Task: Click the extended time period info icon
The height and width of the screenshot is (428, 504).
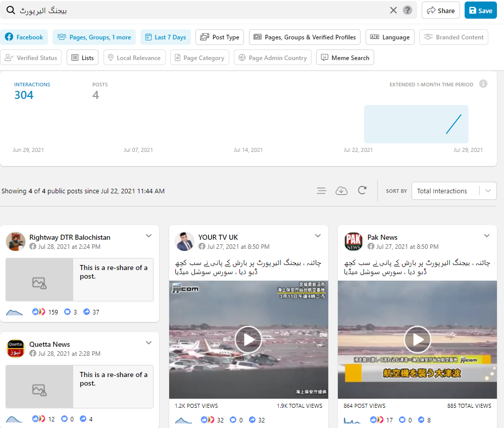Action: (x=483, y=84)
